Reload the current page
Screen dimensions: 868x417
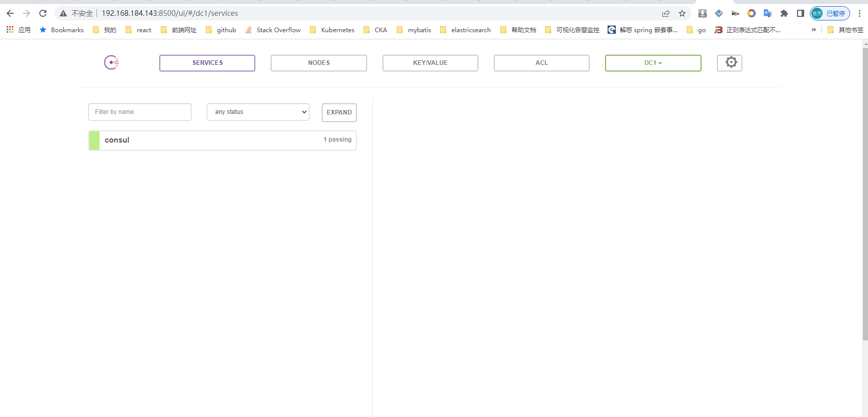pyautogui.click(x=43, y=13)
